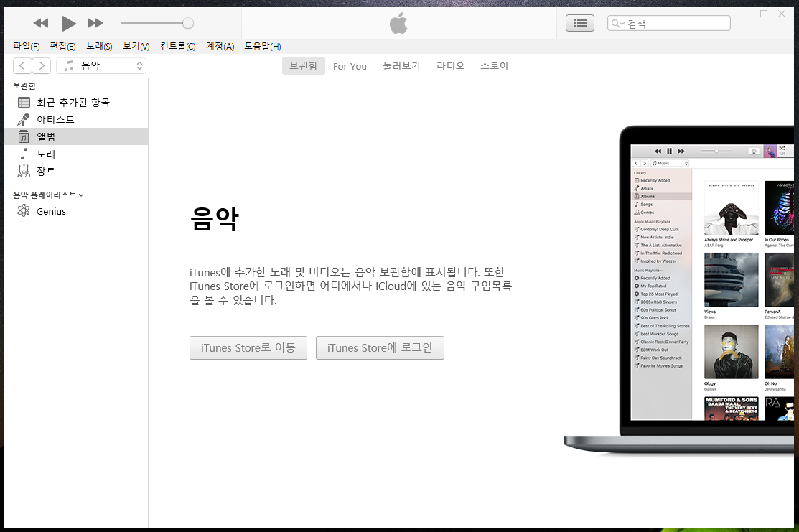The height and width of the screenshot is (532, 799).
Task: Open search options magnifier dropdown
Action: pyautogui.click(x=617, y=24)
